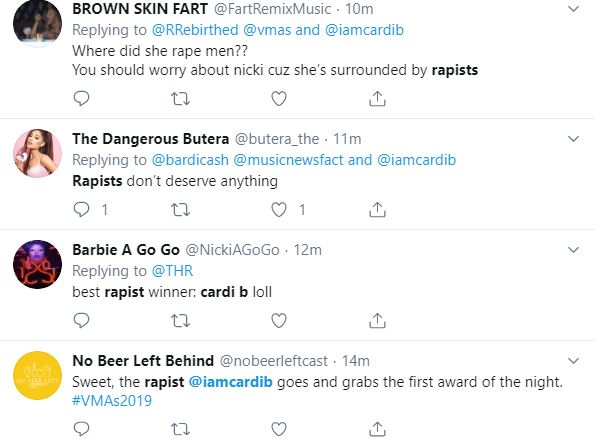Open the yellow No Beer Left Behind avatar
The width and height of the screenshot is (595, 448).
37,375
